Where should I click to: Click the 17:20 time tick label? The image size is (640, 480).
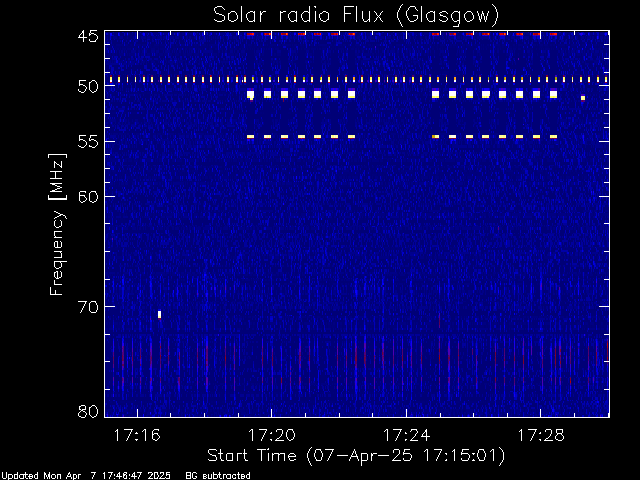coord(272,435)
